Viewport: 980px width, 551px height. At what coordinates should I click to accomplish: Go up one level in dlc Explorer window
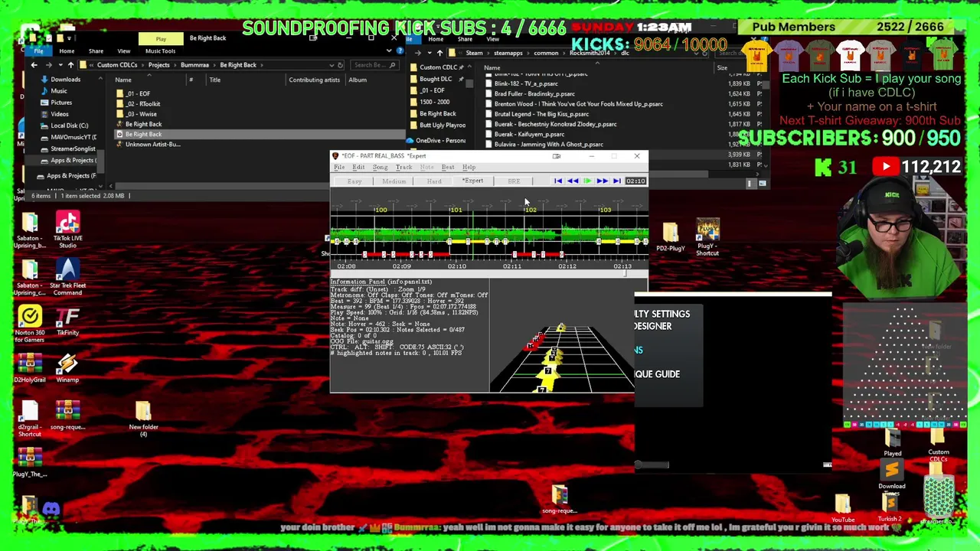(439, 53)
